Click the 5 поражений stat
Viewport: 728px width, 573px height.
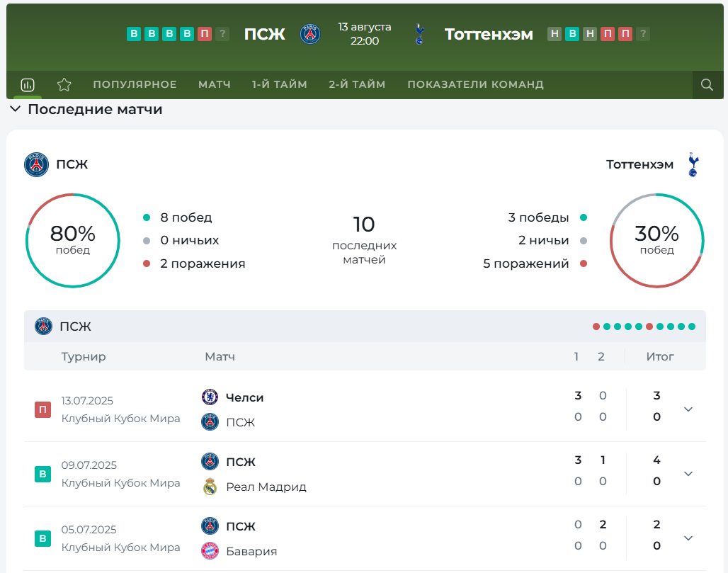(x=526, y=263)
